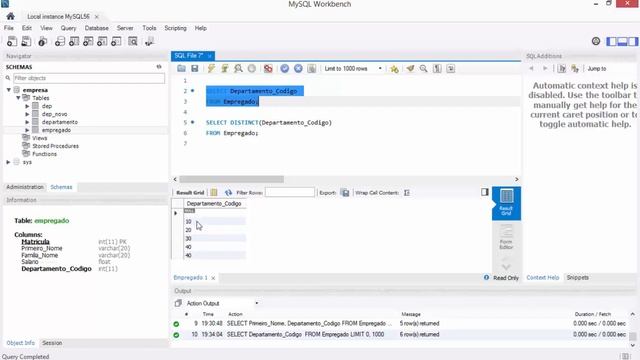The width and height of the screenshot is (640, 360).
Task: Collapse the empresa schema node
Action: pos(9,90)
